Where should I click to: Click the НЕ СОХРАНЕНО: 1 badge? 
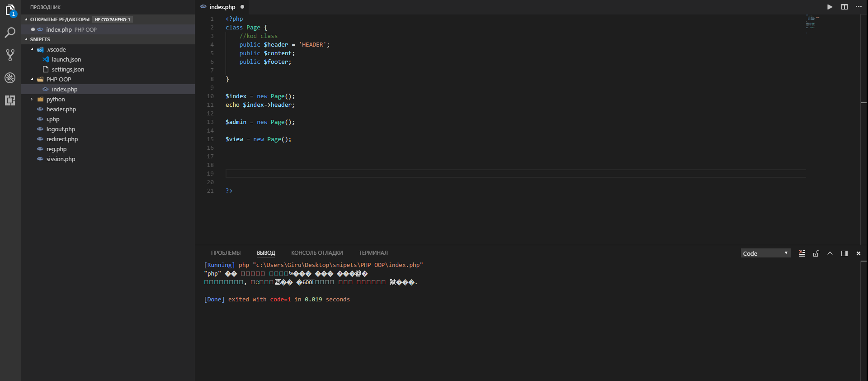coord(113,19)
